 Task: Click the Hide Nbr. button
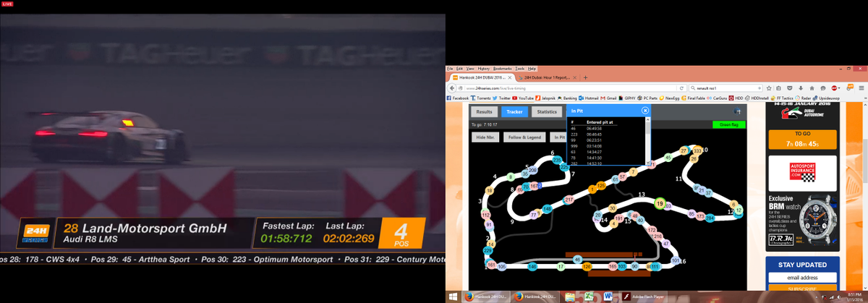485,137
